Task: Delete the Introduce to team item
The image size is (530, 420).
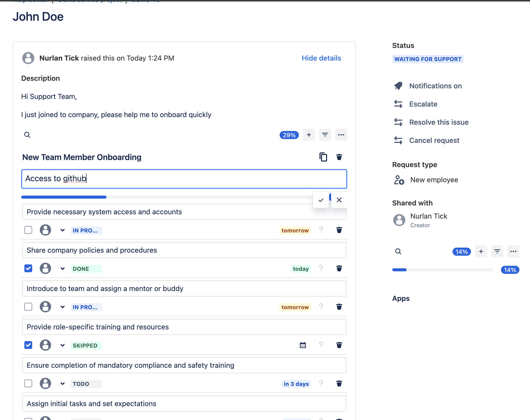Action: 339,307
